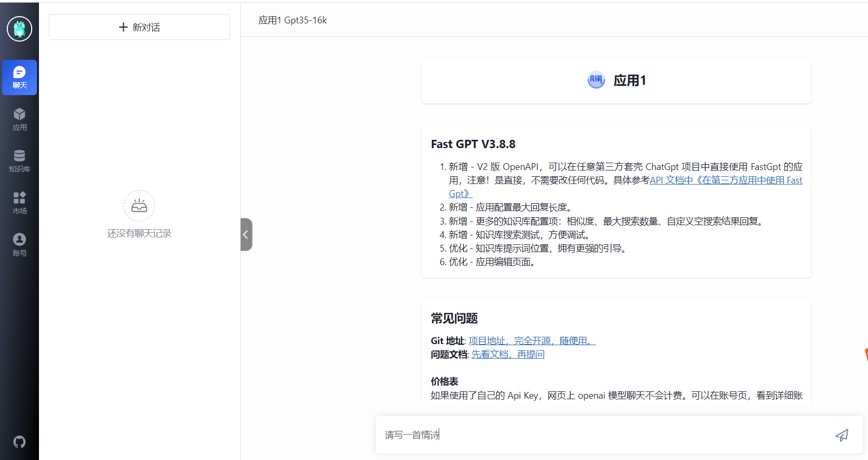The image size is (868, 460).
Task: Click the 价格表 subheading
Action: [444, 382]
